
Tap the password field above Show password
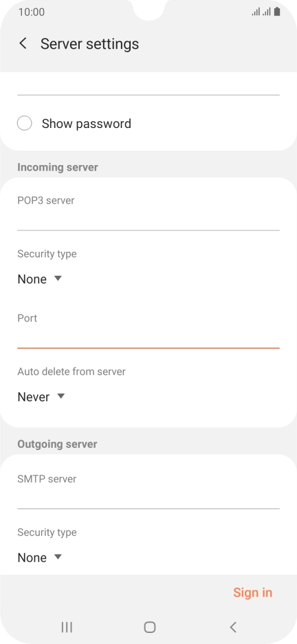[x=148, y=85]
